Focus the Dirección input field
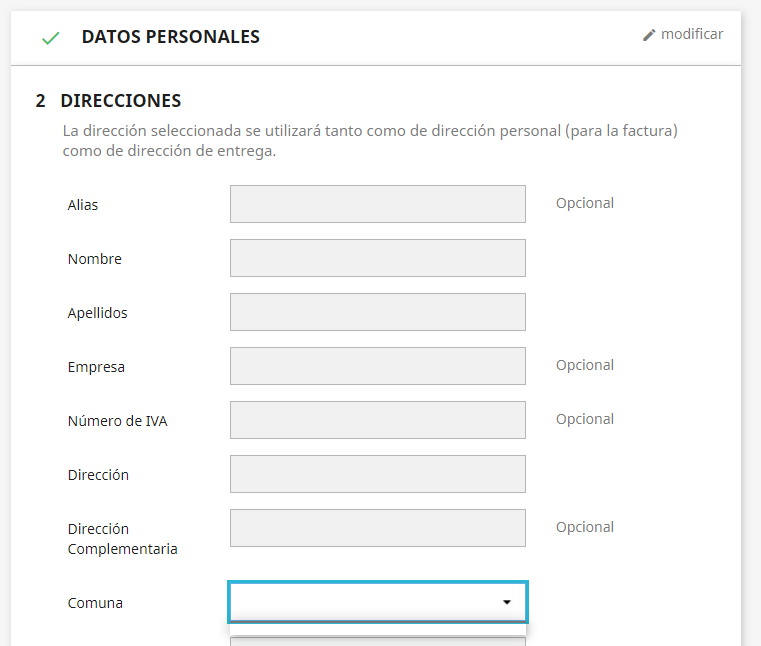 377,474
